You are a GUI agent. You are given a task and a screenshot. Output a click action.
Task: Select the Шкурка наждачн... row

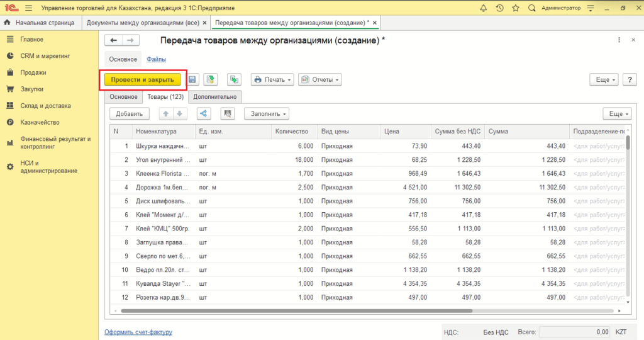[367, 146]
